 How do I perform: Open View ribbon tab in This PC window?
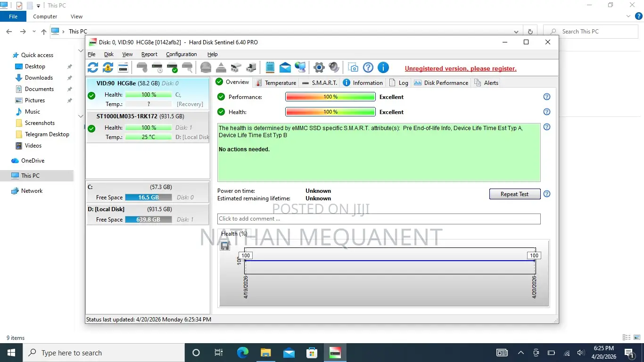pos(76,16)
